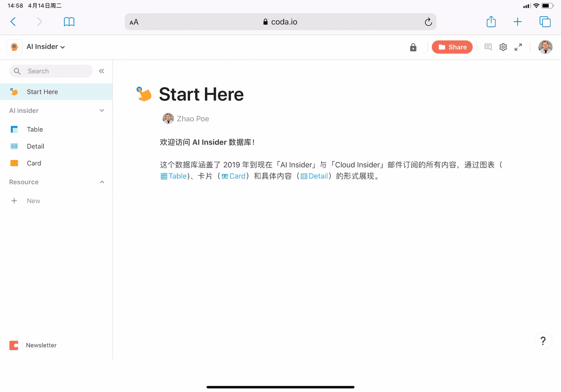Click the Zhao Poe author name

coord(193,119)
